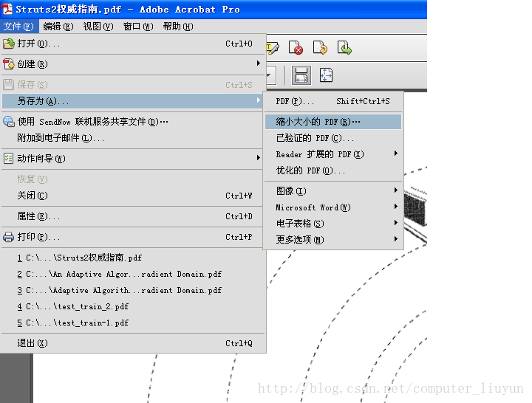Click the printer icon next to 打印
The width and height of the screenshot is (532, 403).
pyautogui.click(x=8, y=237)
